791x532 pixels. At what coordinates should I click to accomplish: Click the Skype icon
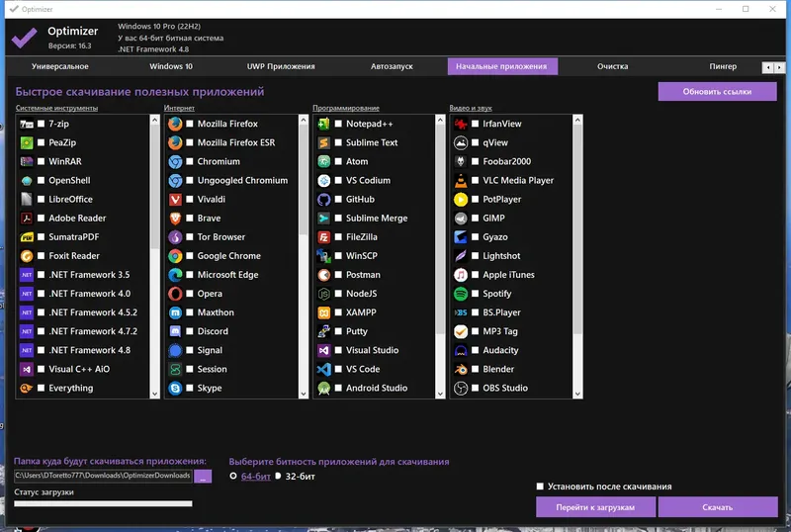[175, 389]
